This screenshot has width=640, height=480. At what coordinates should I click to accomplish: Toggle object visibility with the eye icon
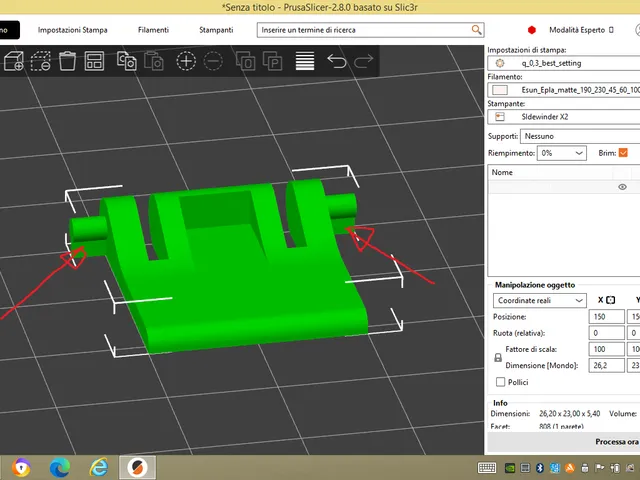pos(622,187)
